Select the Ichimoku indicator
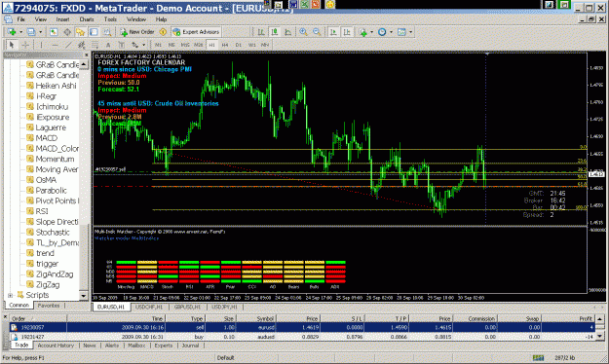Image resolution: width=609 pixels, height=364 pixels. [52, 107]
